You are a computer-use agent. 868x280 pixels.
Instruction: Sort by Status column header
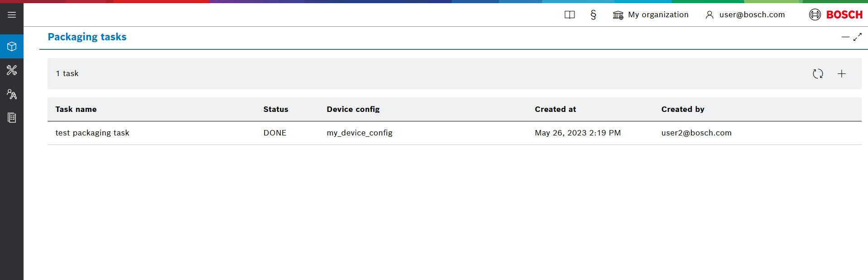tap(275, 109)
